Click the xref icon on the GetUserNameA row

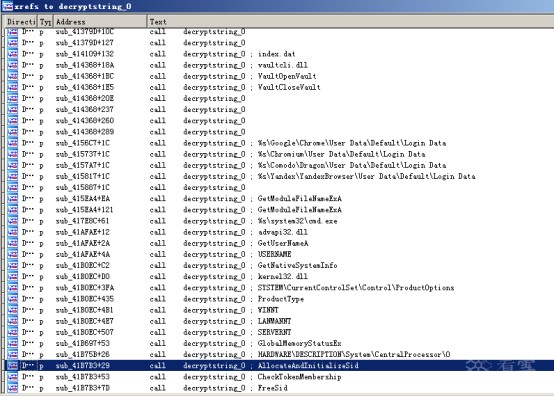click(12, 243)
